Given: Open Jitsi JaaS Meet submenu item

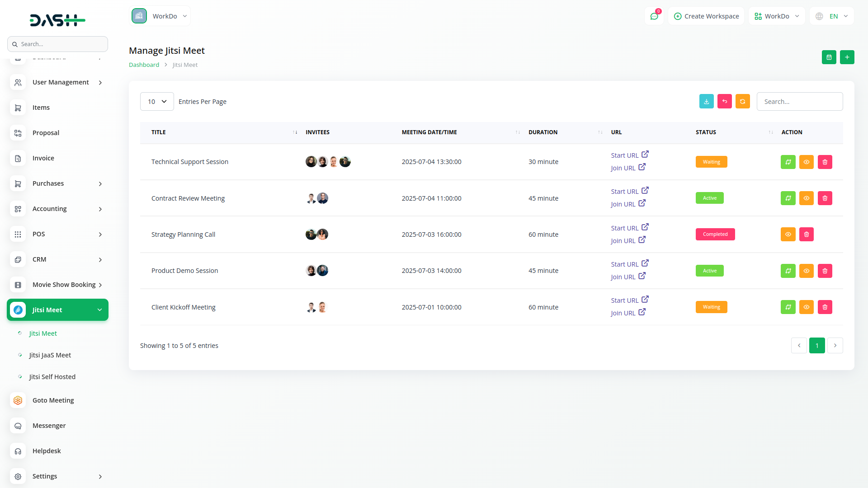Looking at the screenshot, I should (x=50, y=355).
